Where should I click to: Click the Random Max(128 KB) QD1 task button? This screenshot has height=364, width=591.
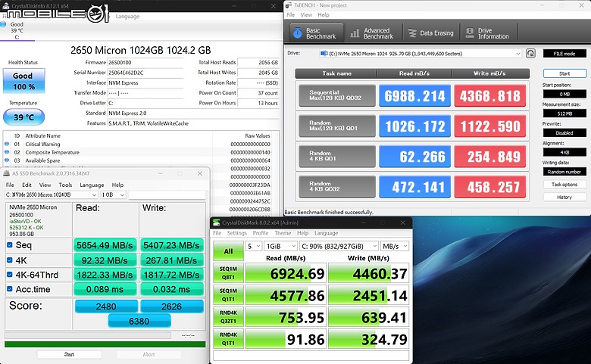[x=337, y=126]
